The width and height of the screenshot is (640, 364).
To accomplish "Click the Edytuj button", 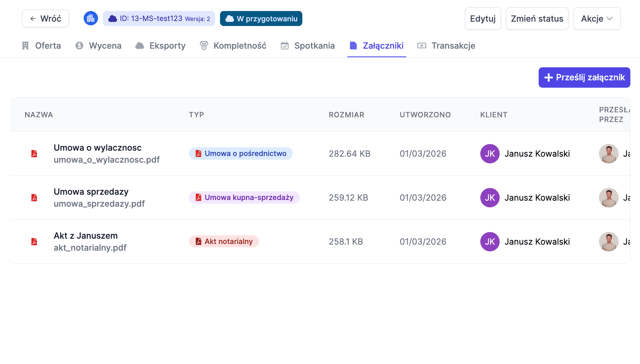I will 483,19.
